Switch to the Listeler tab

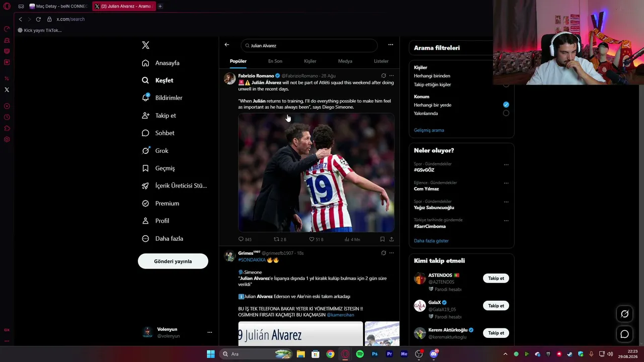[381, 61]
